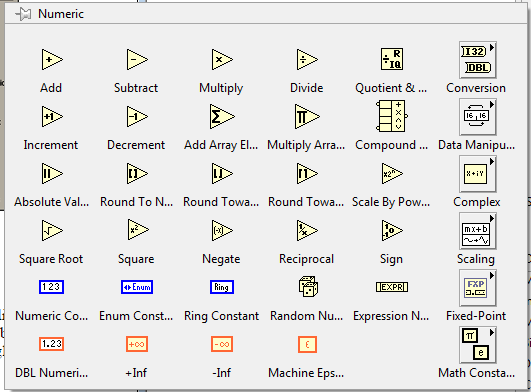Expand the Fixed-Point subpalette
Screen dimensions: 531x392
click(477, 287)
